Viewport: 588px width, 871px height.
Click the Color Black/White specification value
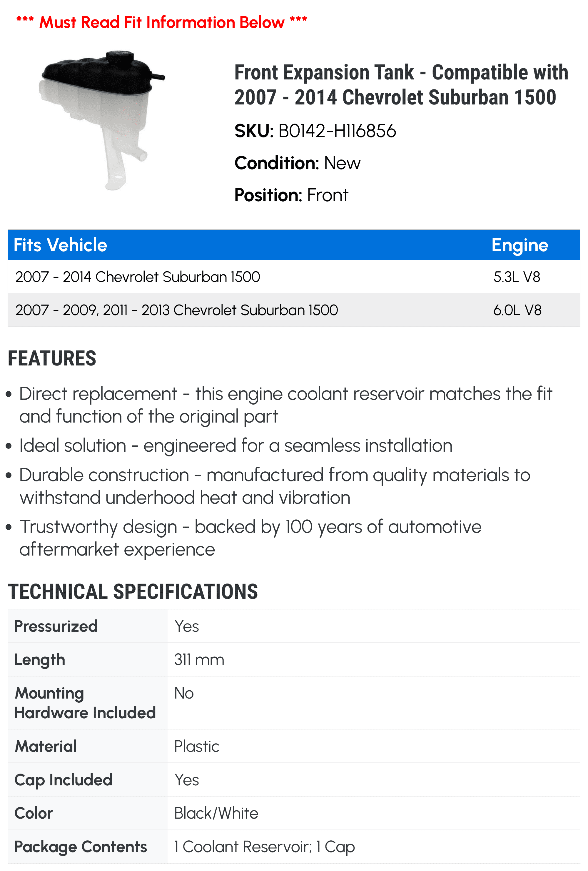216,813
